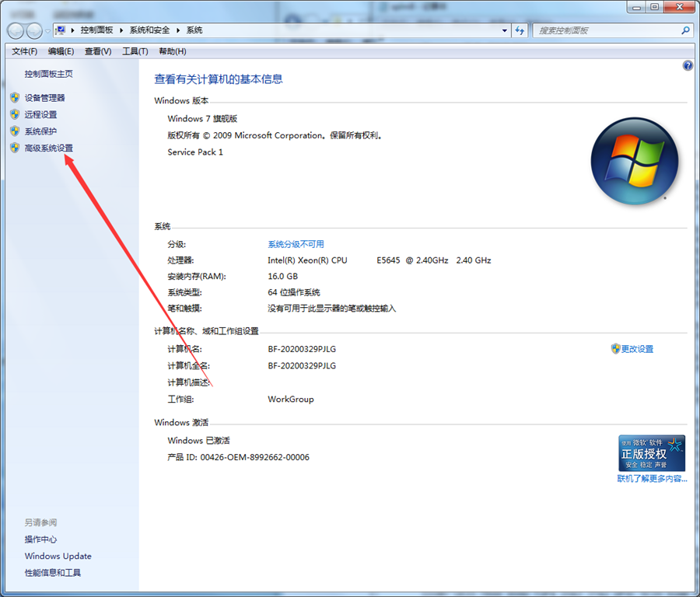
Task: Open 操作中心 under 另请参阅
Action: pyautogui.click(x=40, y=539)
